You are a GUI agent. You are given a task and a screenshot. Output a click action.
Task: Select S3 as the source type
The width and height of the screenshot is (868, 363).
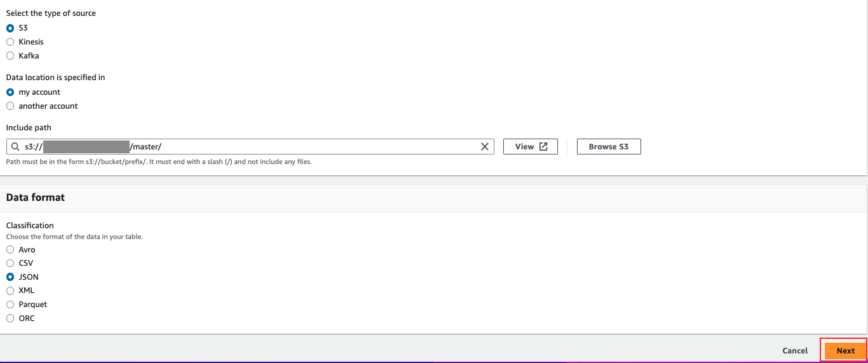[10, 28]
